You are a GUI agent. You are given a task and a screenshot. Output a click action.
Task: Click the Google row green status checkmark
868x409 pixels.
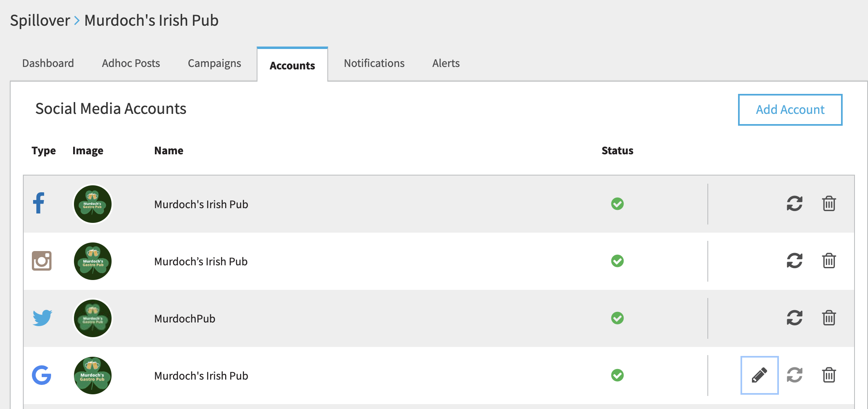tap(617, 375)
